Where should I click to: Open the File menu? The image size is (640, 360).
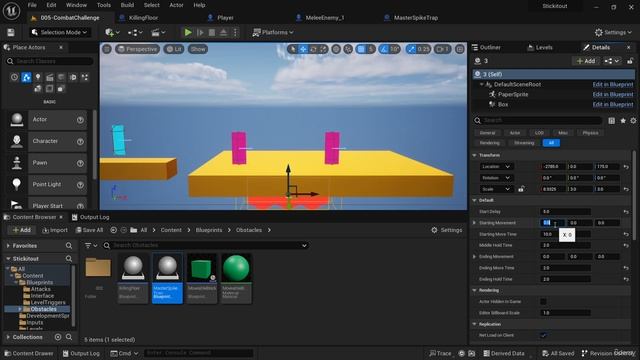click(x=32, y=5)
